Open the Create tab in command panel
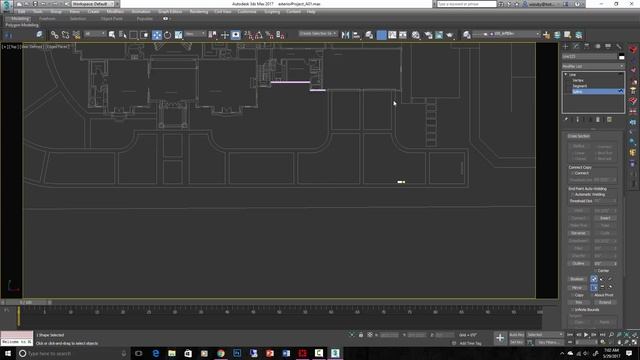 [566, 47]
